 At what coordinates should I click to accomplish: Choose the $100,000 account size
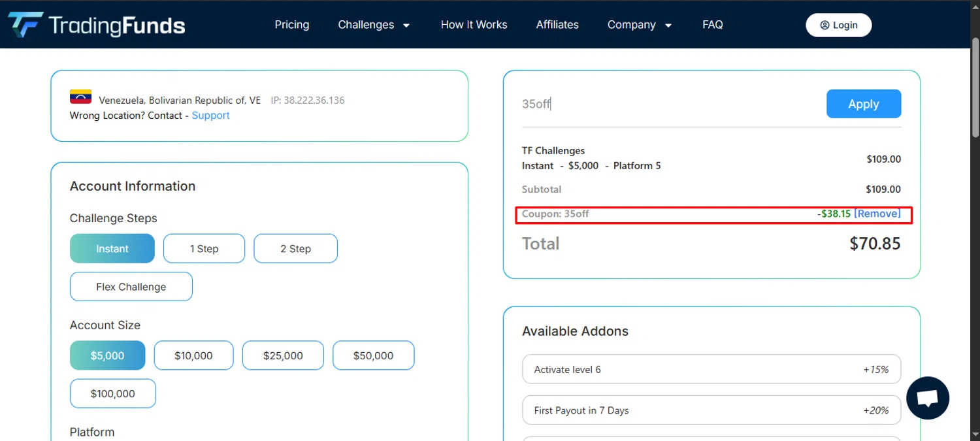click(113, 393)
